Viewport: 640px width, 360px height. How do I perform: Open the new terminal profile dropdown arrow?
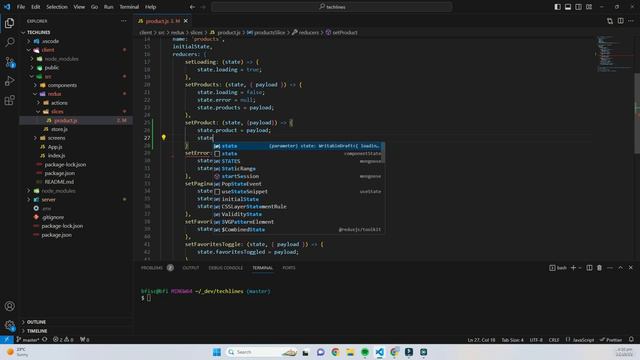coord(580,268)
